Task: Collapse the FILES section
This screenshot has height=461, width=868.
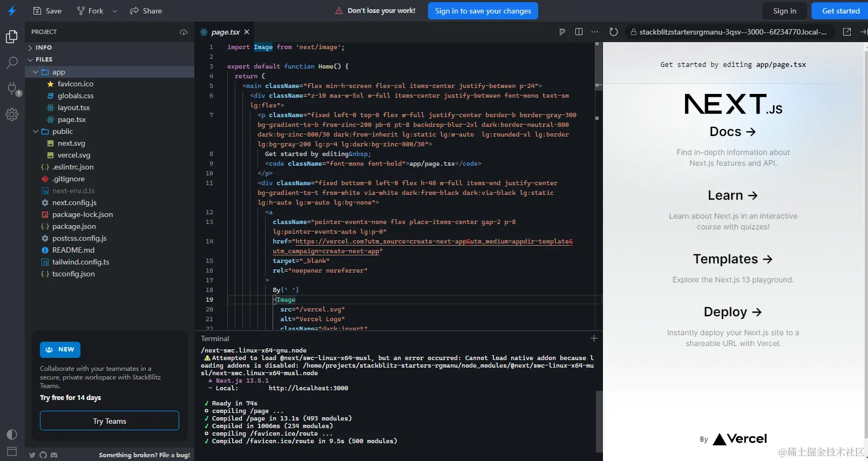Action: [110, 59]
